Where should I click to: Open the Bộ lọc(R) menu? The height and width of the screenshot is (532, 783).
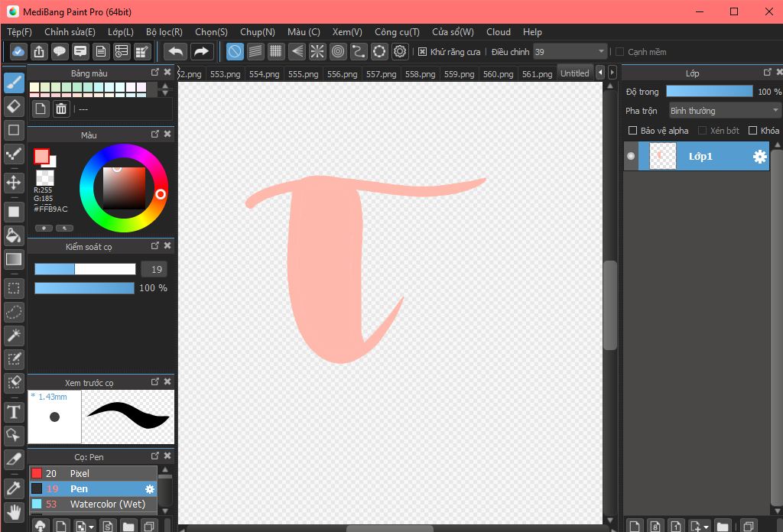[164, 32]
